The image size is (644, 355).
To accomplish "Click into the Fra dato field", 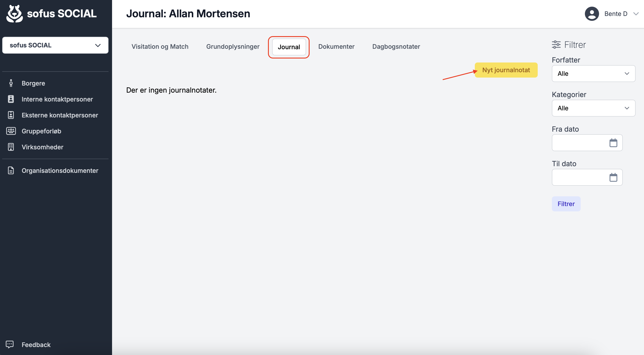I will (x=587, y=143).
